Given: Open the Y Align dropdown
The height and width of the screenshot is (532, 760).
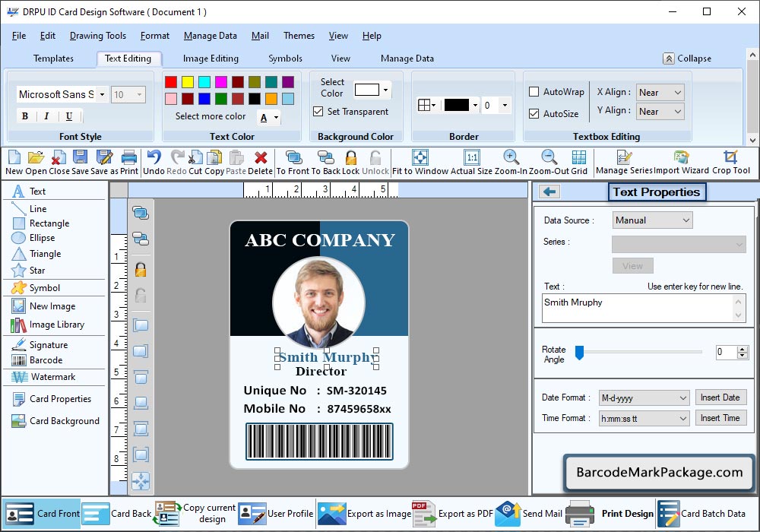Looking at the screenshot, I should click(x=660, y=112).
